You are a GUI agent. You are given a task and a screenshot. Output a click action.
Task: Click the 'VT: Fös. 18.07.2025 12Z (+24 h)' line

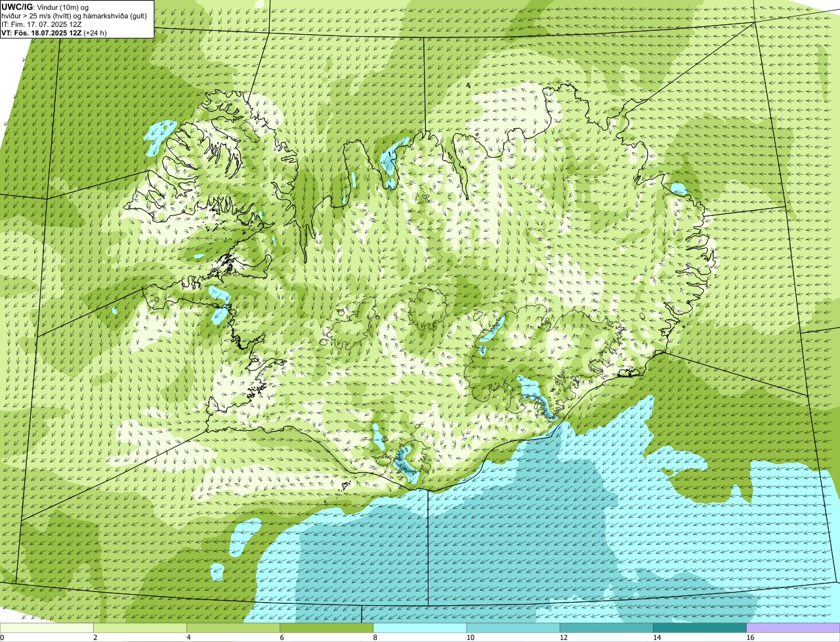click(x=54, y=32)
